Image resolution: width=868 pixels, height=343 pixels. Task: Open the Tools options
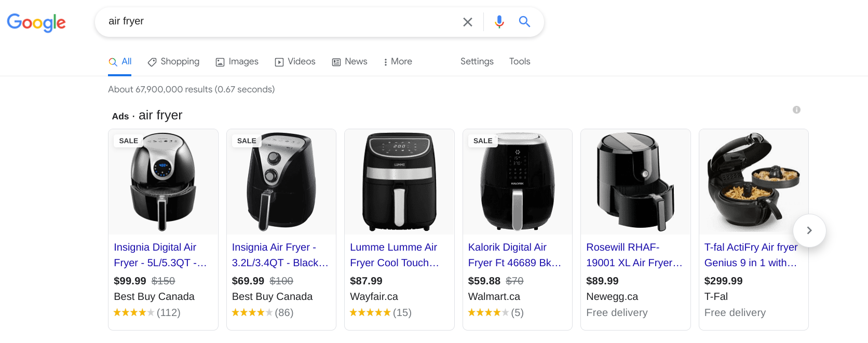click(519, 61)
